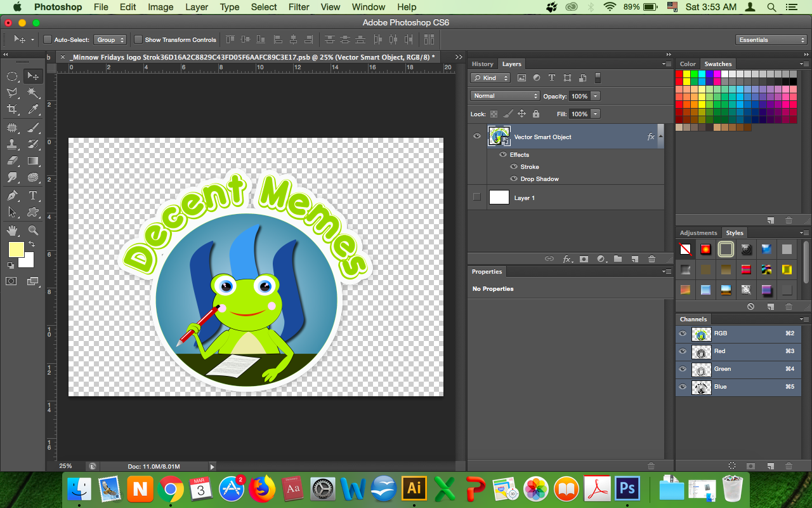Select the Clone Stamp tool
812x508 pixels.
click(12, 144)
